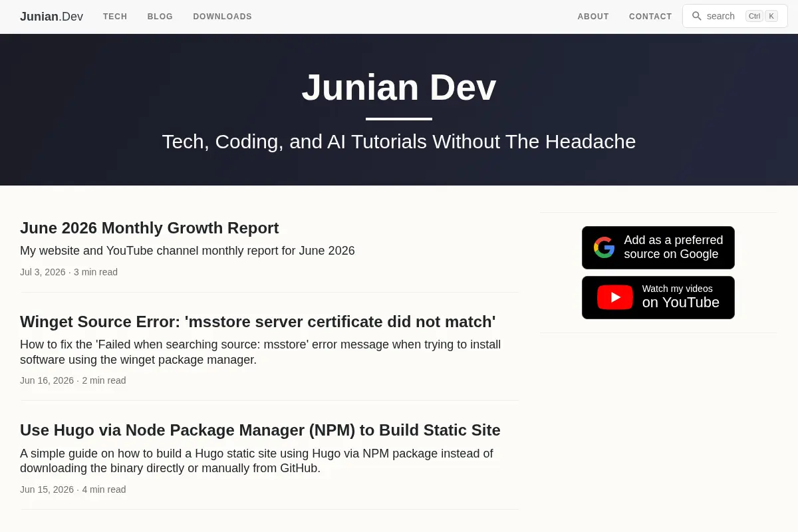Go to the DOWNLOADS section
This screenshot has width=798, height=532.
(223, 17)
